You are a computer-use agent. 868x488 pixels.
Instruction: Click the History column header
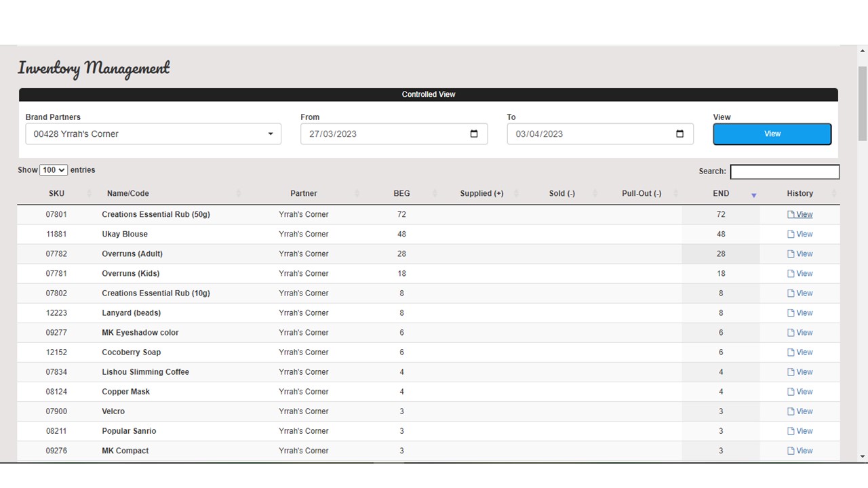click(x=800, y=194)
